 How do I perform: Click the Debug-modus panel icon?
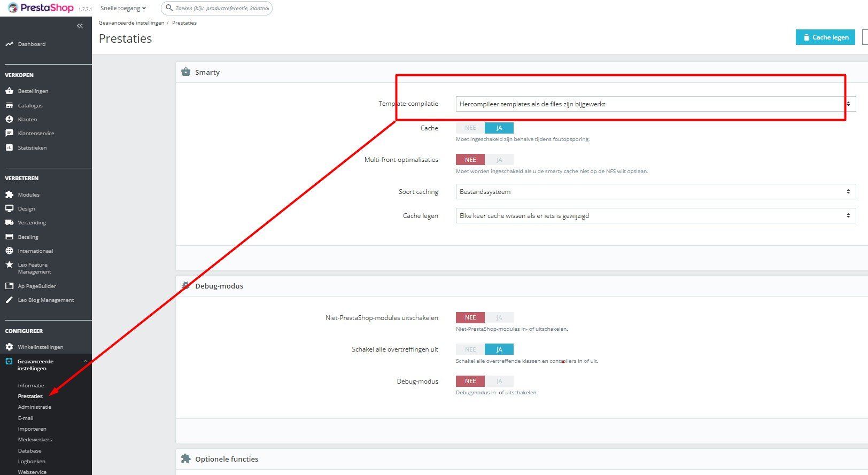pyautogui.click(x=185, y=286)
